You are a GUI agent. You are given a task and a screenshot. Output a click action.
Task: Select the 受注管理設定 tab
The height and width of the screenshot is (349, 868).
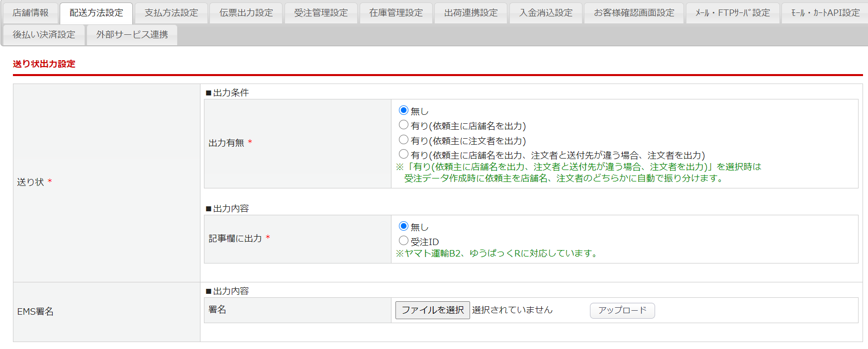321,13
